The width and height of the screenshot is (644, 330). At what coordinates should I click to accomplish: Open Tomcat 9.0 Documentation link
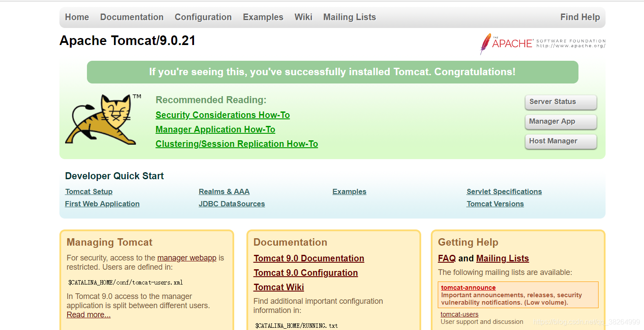(309, 258)
